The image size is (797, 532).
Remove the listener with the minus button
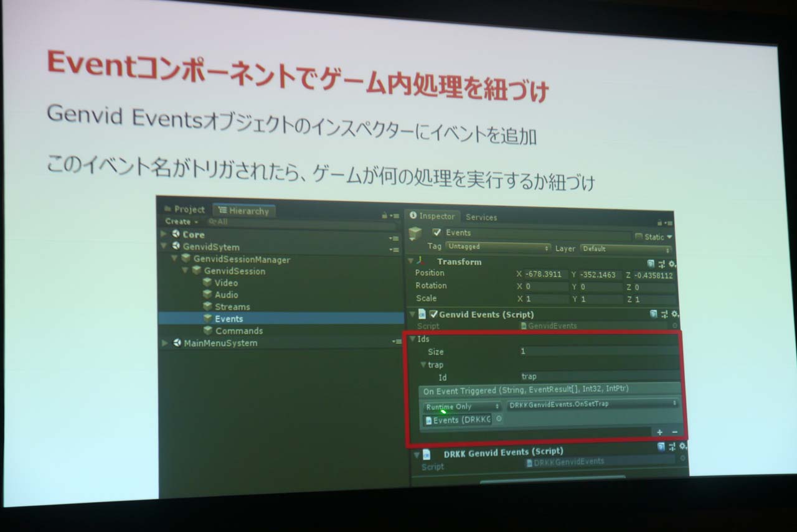tap(674, 432)
